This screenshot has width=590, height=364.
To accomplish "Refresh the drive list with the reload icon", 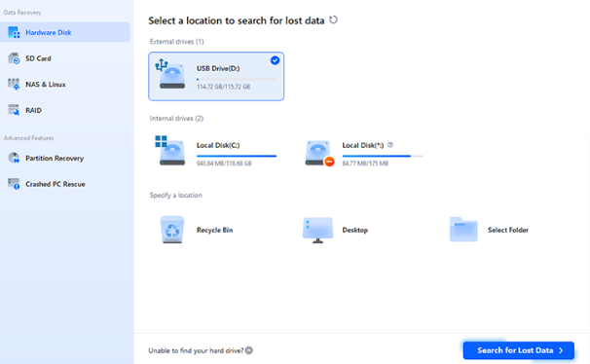I will 333,19.
